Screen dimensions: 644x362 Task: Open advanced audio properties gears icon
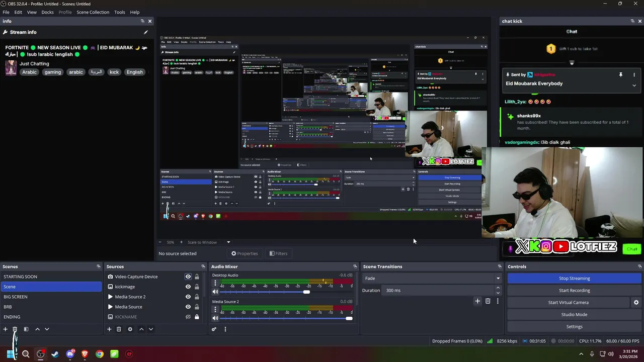214,329
